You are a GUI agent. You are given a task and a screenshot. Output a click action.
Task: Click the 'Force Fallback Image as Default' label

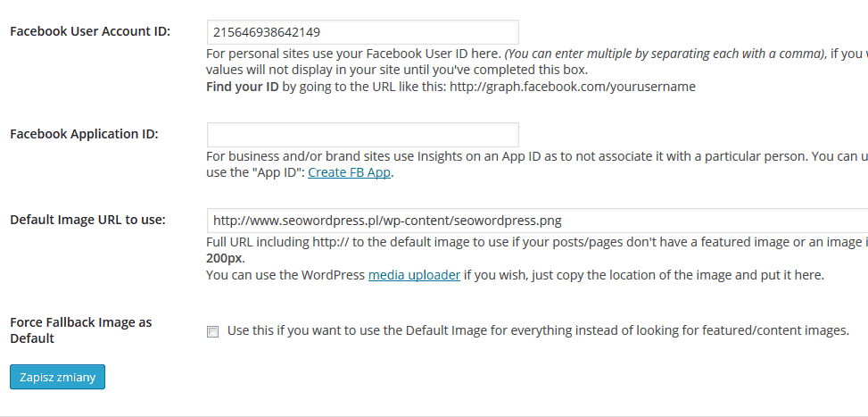pyautogui.click(x=81, y=330)
